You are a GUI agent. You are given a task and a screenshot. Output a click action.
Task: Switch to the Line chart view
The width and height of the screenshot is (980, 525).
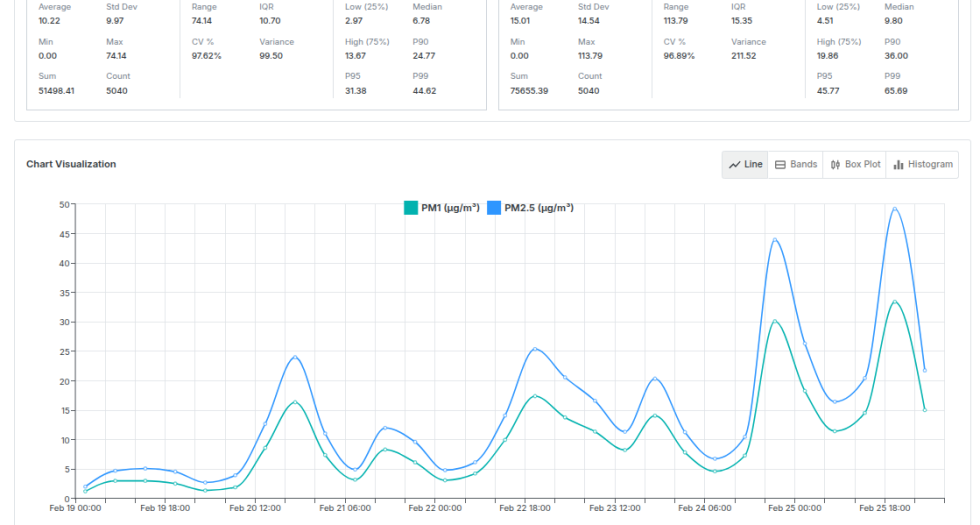point(745,165)
